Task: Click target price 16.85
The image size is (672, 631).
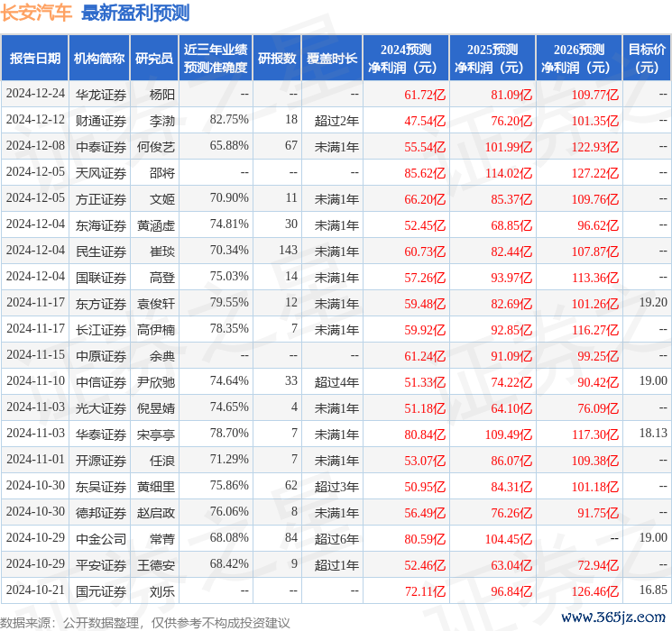Action: click(653, 590)
